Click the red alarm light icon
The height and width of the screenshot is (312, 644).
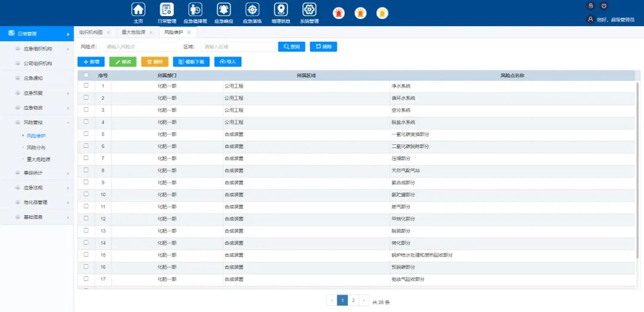[x=338, y=13]
